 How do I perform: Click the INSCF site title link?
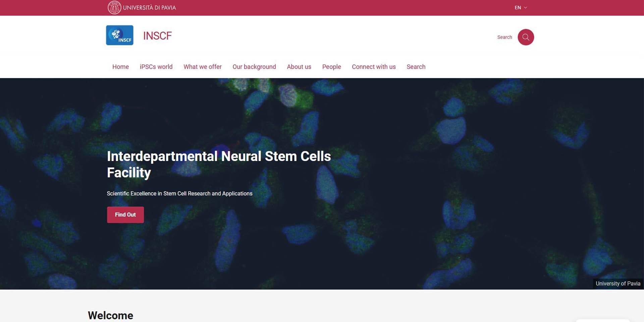point(157,36)
